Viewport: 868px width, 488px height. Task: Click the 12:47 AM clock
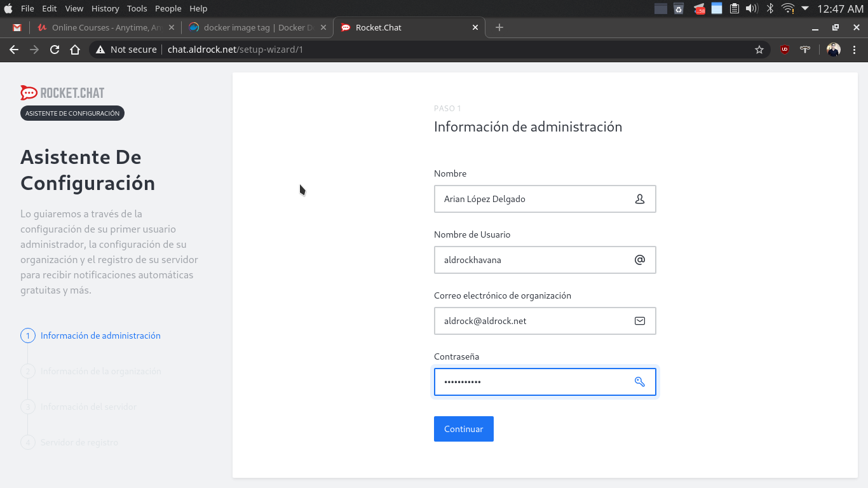(x=840, y=8)
